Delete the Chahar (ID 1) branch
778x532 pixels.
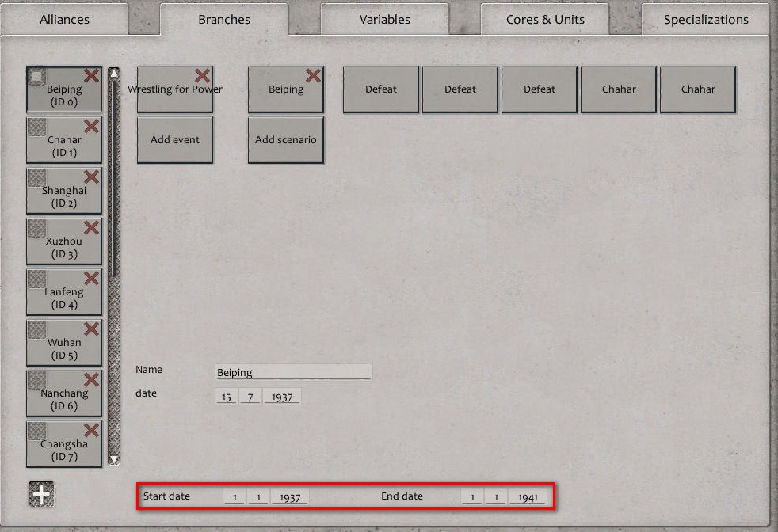[x=91, y=125]
